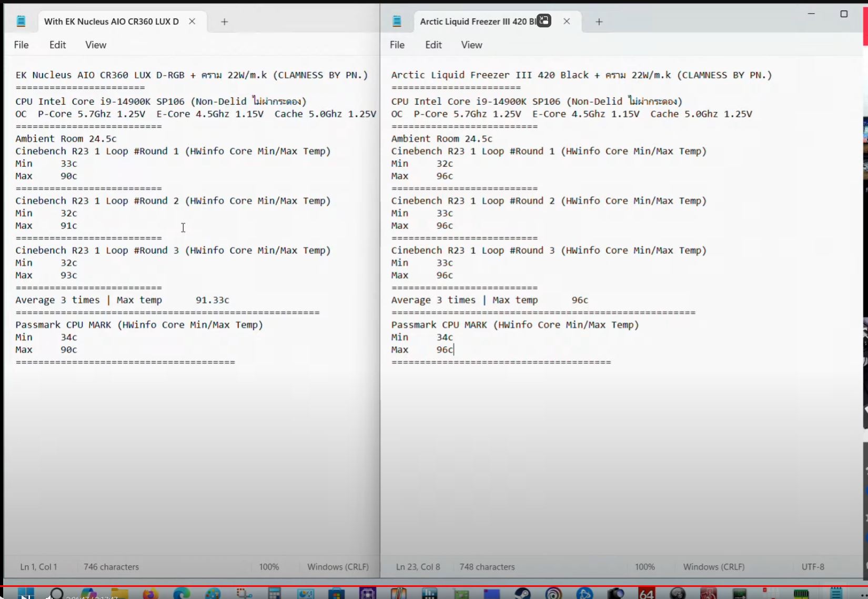
Task: Open the View menu in the EK Nucleus window
Action: pos(96,45)
